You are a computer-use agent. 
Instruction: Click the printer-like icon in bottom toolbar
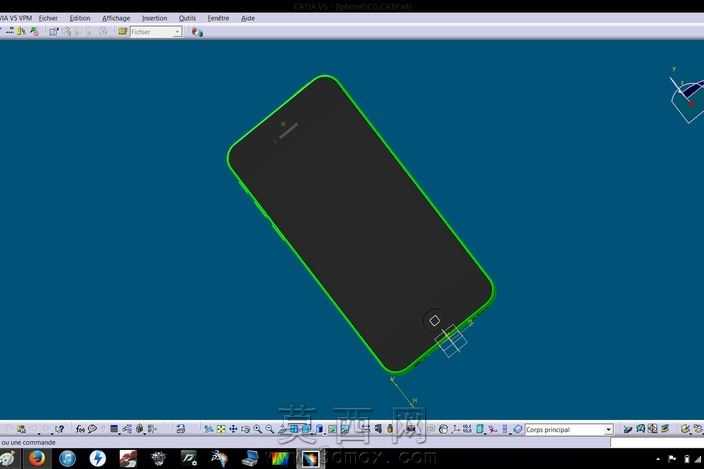click(180, 429)
